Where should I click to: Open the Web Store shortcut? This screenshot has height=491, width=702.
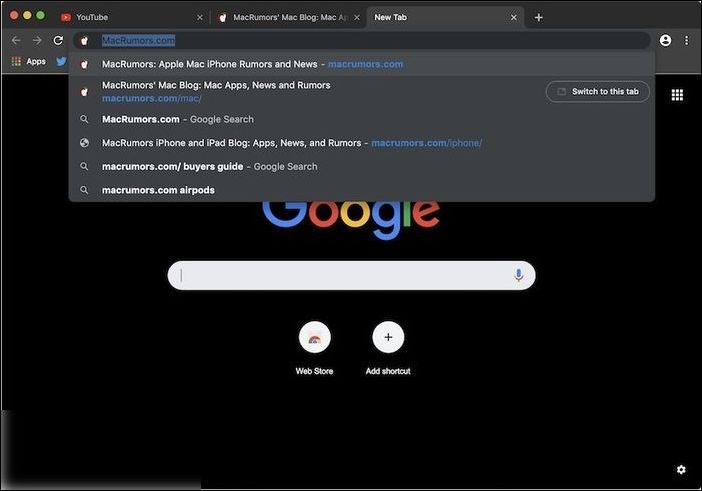click(x=314, y=338)
